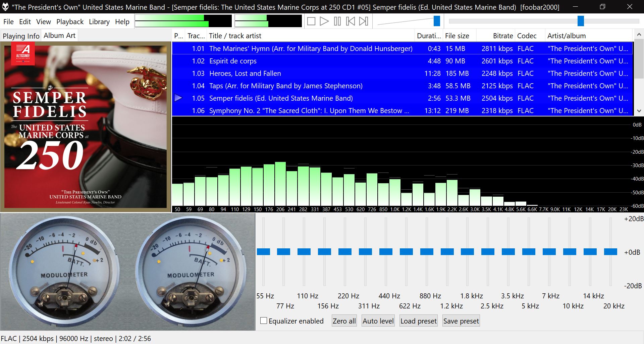Click the 11:28 duration cell

click(432, 73)
